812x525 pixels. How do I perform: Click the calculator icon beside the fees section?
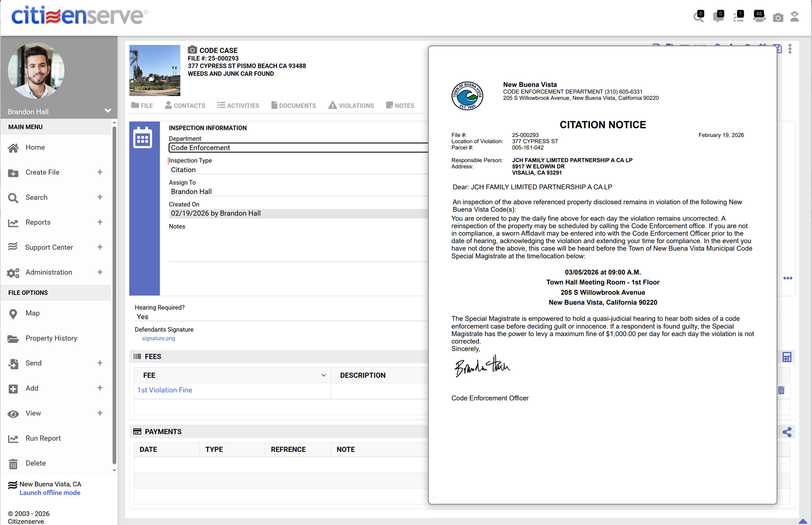787,356
